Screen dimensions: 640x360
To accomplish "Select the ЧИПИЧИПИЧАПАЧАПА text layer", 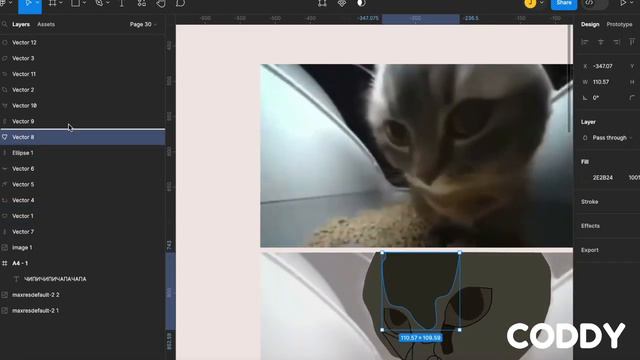I will [82, 279].
